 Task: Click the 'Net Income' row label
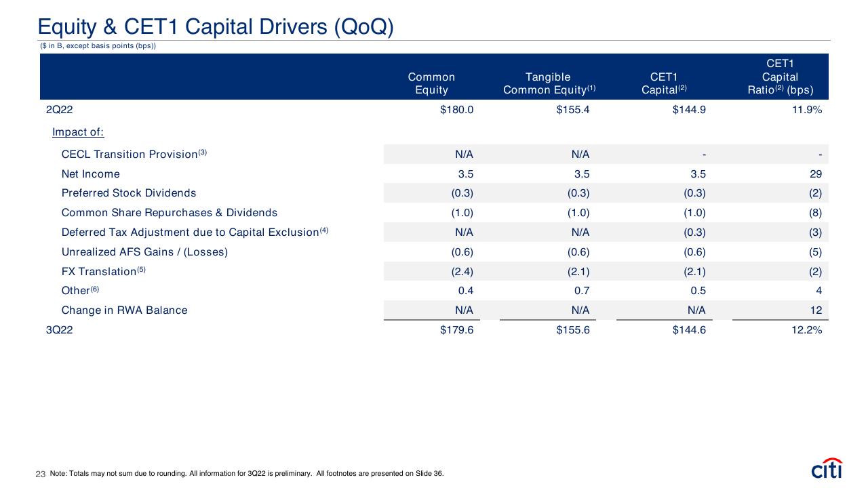[90, 174]
